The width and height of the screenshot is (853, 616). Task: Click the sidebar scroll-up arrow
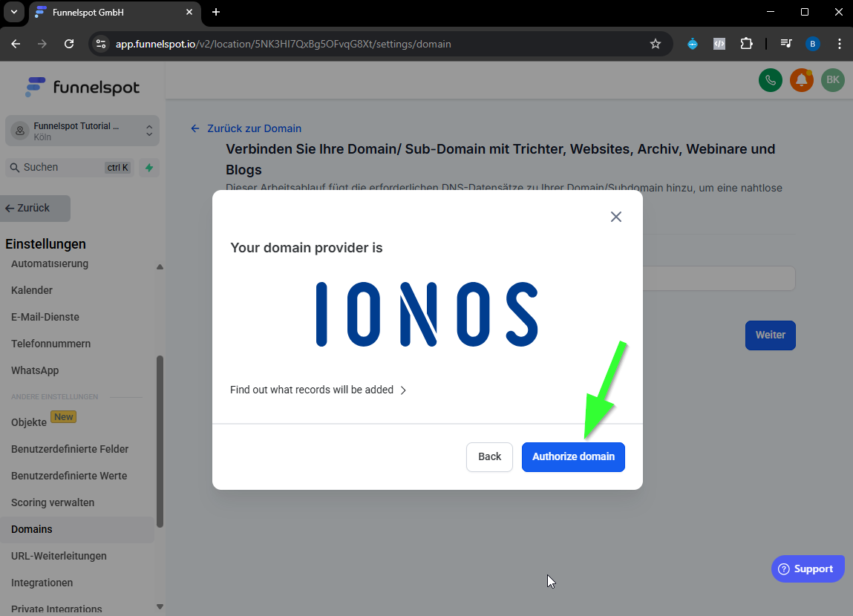tap(160, 267)
